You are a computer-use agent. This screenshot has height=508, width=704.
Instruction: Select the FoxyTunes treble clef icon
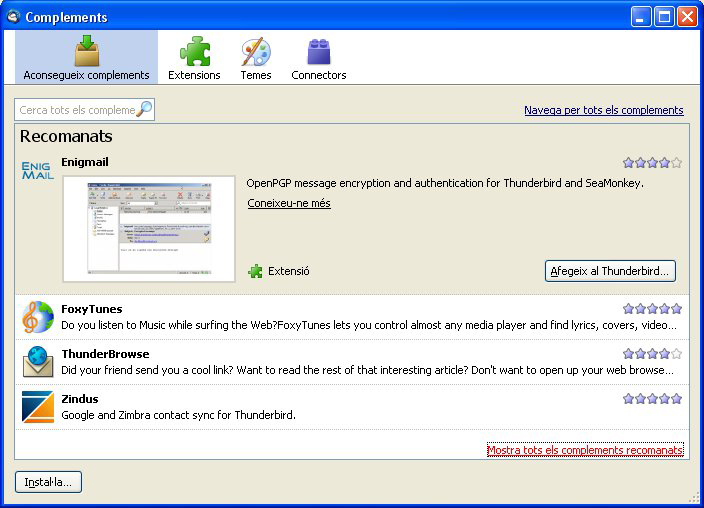pyautogui.click(x=38, y=317)
